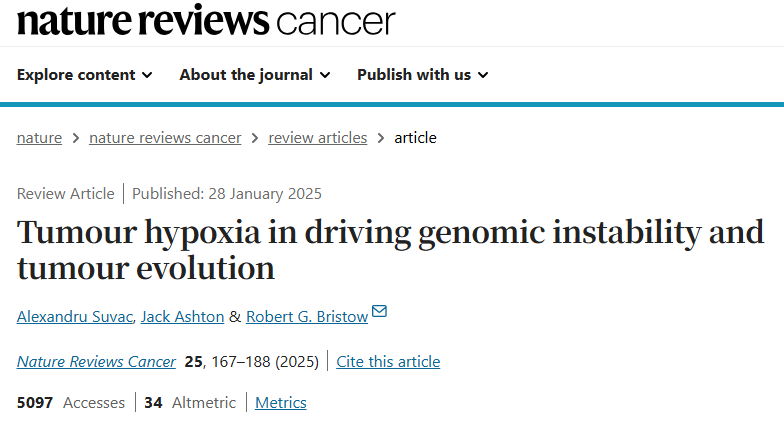Click the article title heading
This screenshot has height=423, width=784.
[x=390, y=250]
